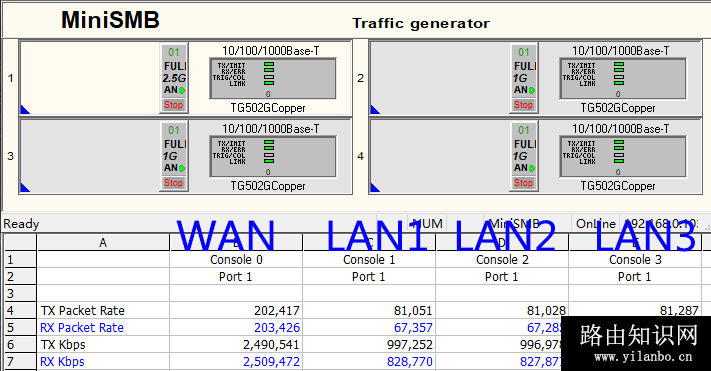This screenshot has height=371, width=711.
Task: Click the AN green indicator on card 3
Action: (181, 168)
